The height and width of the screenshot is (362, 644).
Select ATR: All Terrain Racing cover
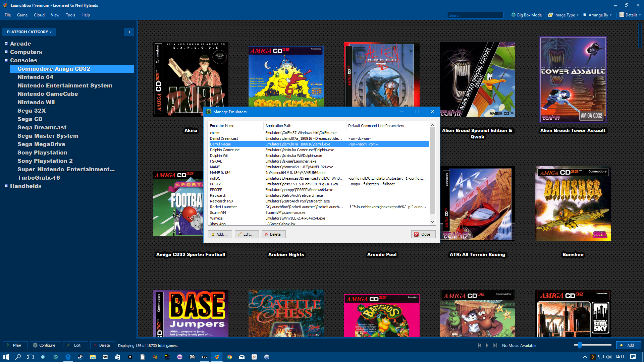477,204
